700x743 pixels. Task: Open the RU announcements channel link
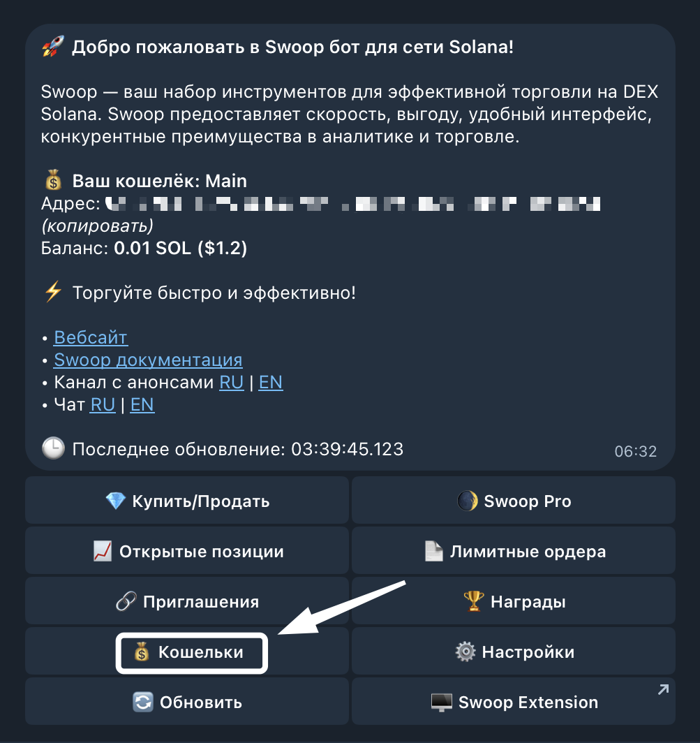232,383
